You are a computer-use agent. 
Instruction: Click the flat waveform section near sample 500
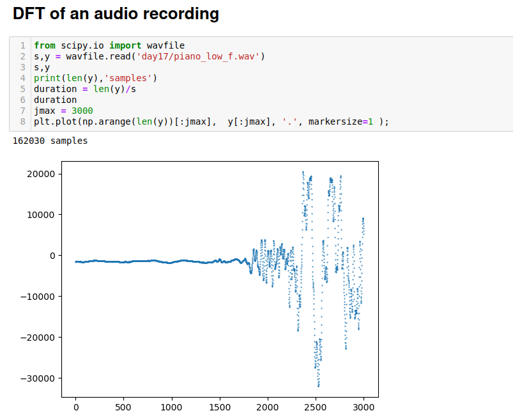(123, 261)
